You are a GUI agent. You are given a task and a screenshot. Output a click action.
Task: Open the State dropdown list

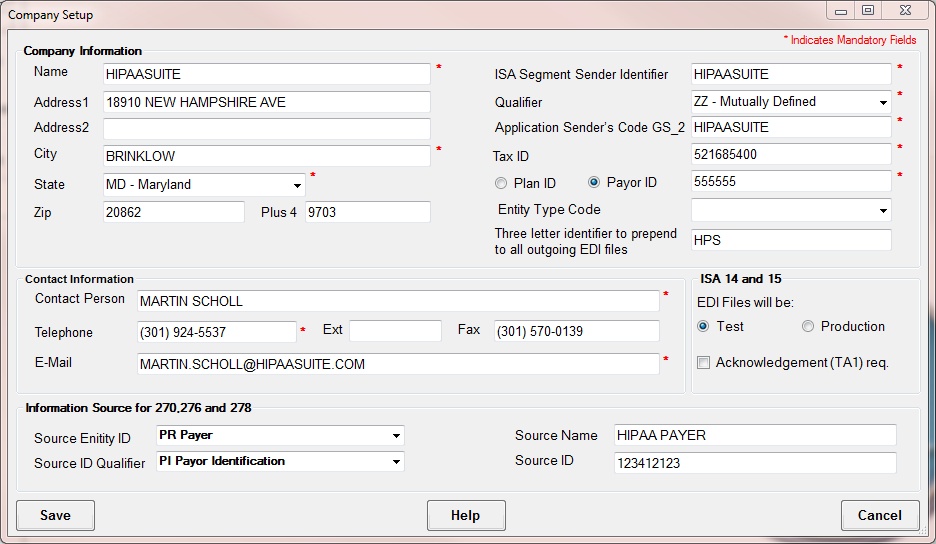297,185
